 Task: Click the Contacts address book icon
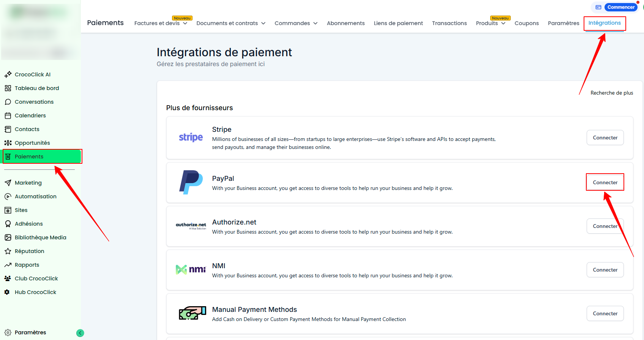pos(8,129)
